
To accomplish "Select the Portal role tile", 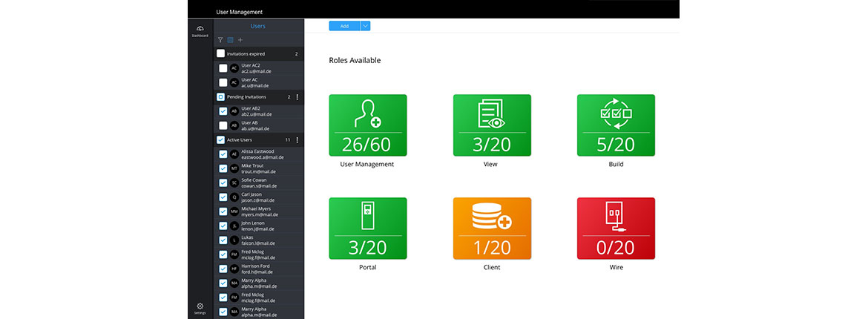I will (x=367, y=228).
